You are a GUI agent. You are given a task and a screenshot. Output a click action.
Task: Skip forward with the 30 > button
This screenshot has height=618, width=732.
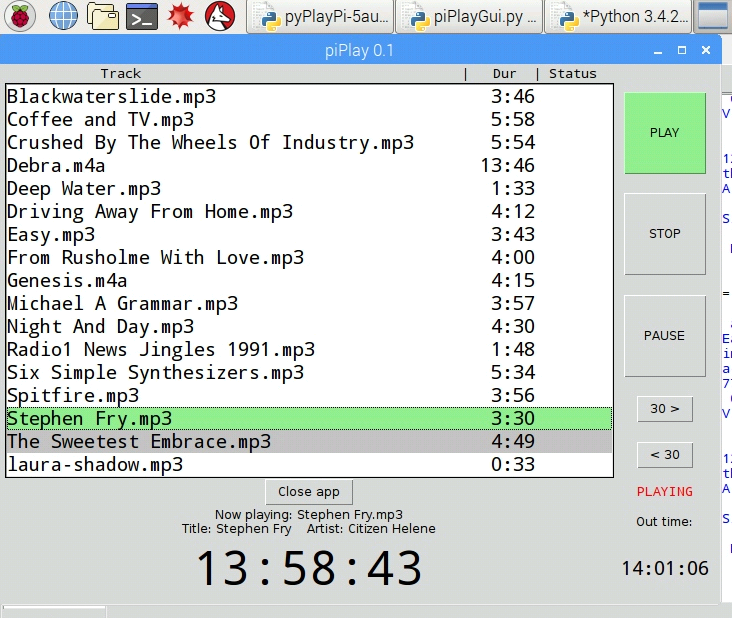pos(664,408)
